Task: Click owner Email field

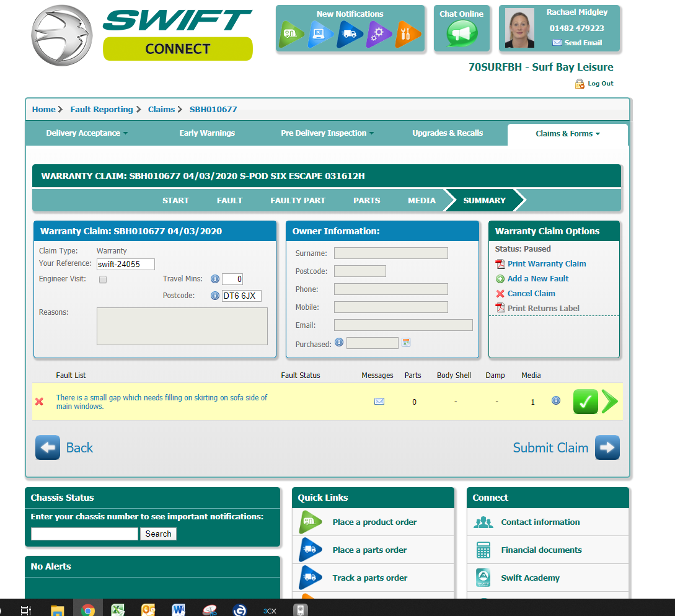Action: [x=404, y=325]
